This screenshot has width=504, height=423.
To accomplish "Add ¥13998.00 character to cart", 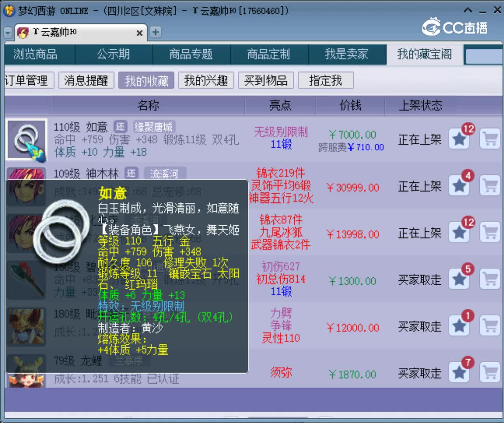I will coord(490,233).
